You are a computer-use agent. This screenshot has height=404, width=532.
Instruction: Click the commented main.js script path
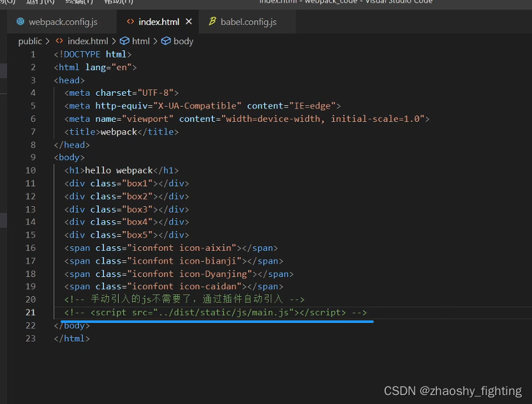point(224,312)
